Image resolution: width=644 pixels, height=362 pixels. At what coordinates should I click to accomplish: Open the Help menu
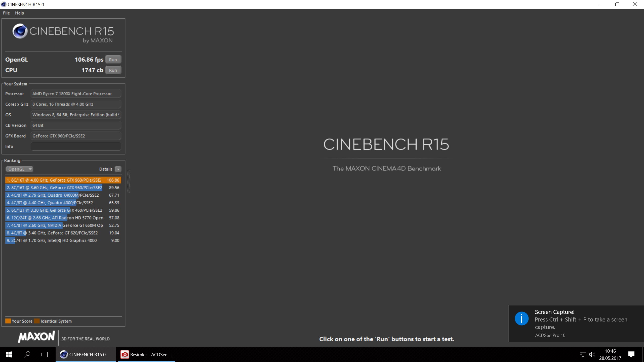(x=19, y=13)
